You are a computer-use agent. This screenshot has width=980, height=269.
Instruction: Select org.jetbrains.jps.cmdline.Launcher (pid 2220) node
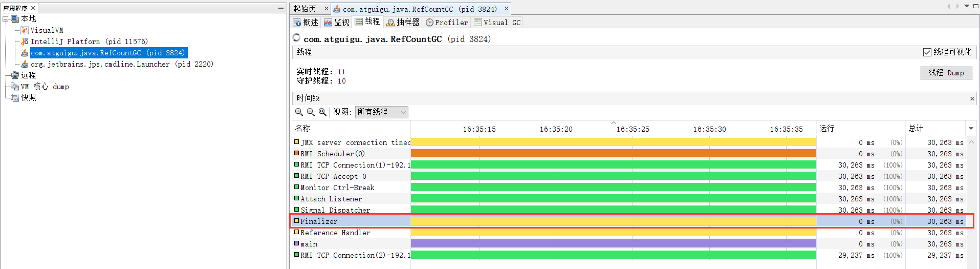click(122, 64)
